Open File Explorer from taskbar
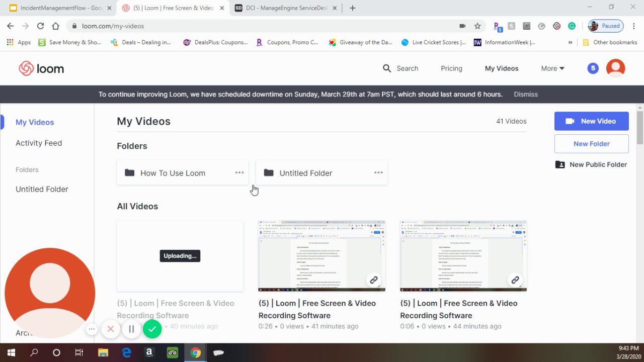 [103, 352]
